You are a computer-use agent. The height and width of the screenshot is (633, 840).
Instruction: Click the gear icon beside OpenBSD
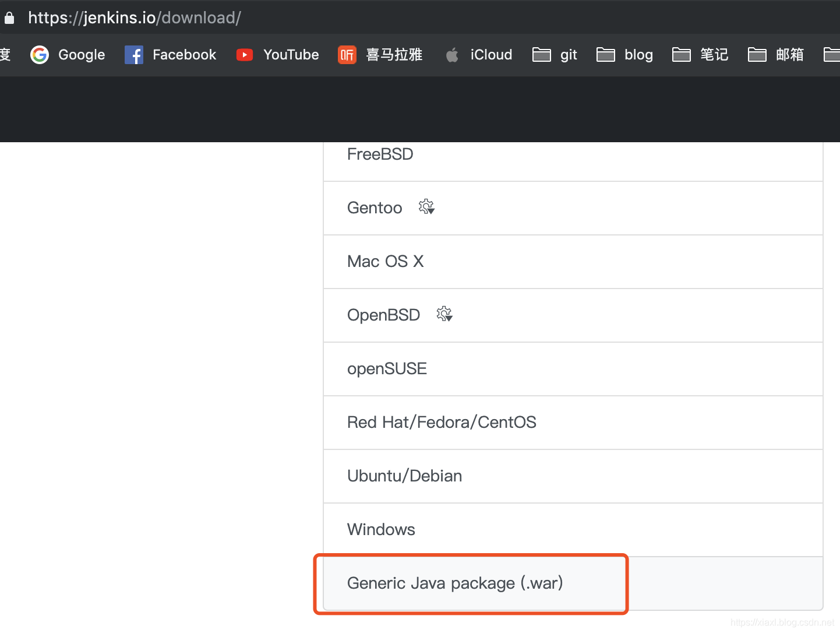[x=445, y=314]
